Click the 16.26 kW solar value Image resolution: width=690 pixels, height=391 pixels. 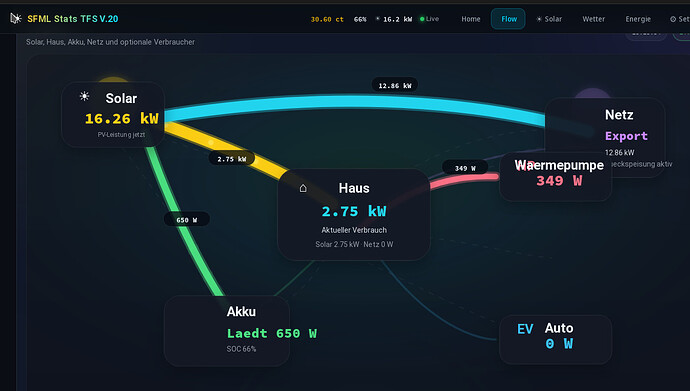click(x=121, y=118)
